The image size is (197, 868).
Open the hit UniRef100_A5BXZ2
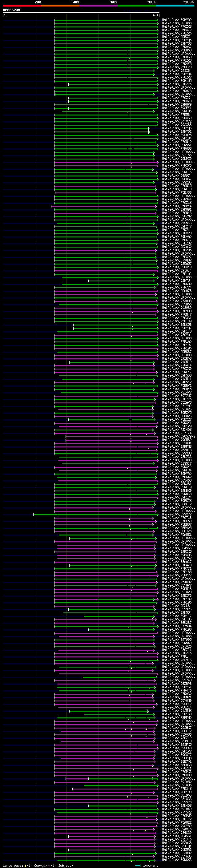point(177,30)
